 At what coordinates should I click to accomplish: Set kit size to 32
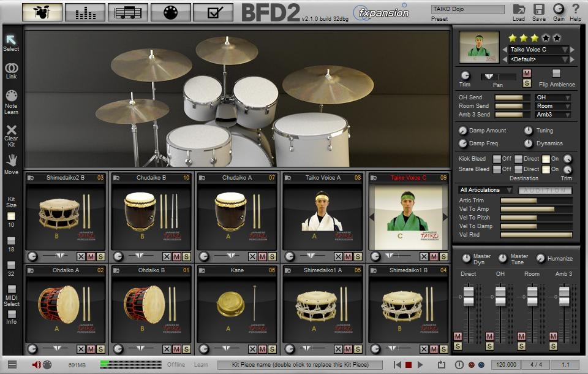click(11, 265)
